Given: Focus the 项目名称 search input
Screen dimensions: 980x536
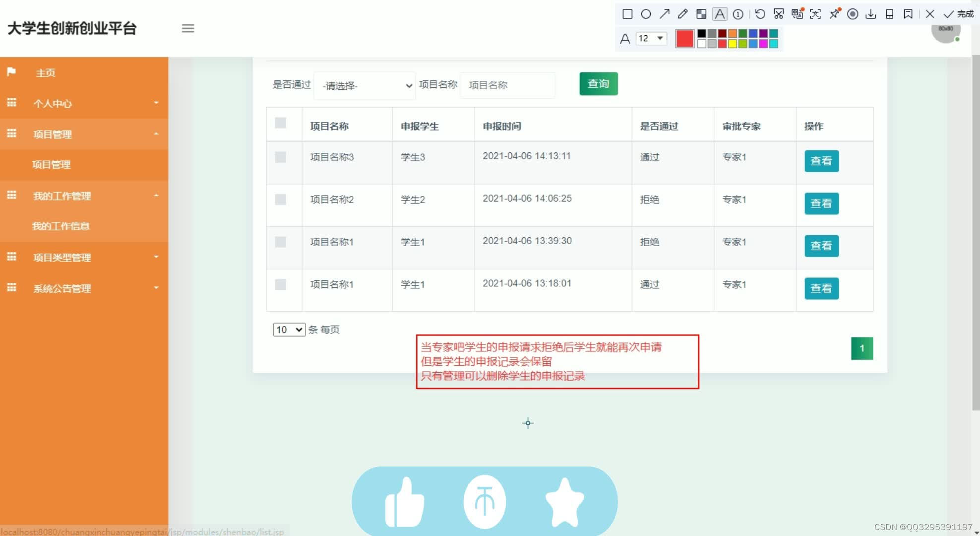Looking at the screenshot, I should (507, 85).
